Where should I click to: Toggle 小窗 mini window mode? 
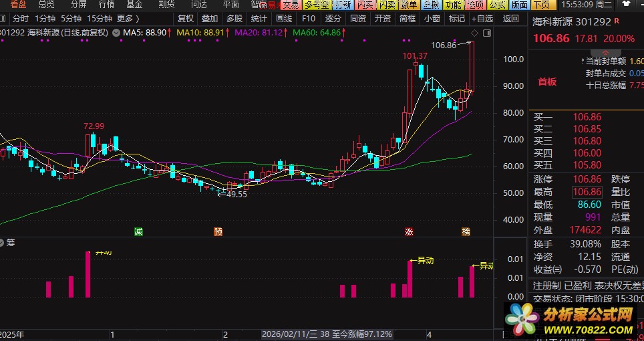coord(432,19)
